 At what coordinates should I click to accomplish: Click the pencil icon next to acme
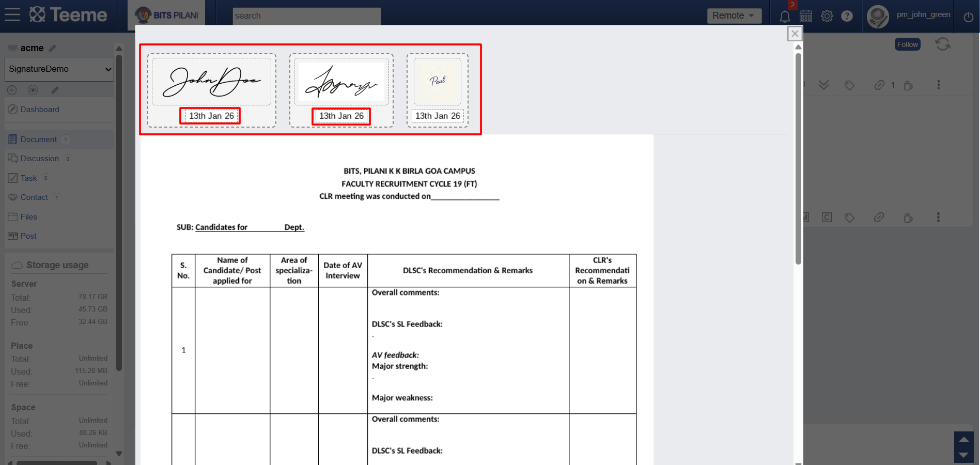pyautogui.click(x=52, y=48)
